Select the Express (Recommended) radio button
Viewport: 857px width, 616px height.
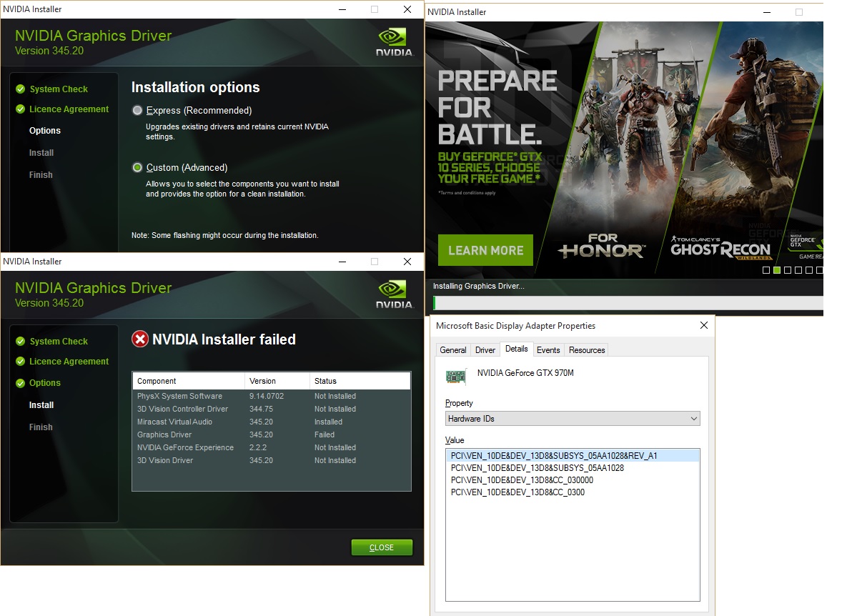tap(137, 111)
